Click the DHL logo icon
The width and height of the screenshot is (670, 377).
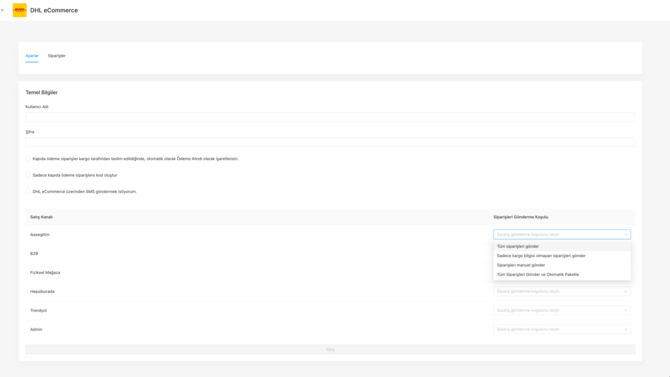point(20,10)
